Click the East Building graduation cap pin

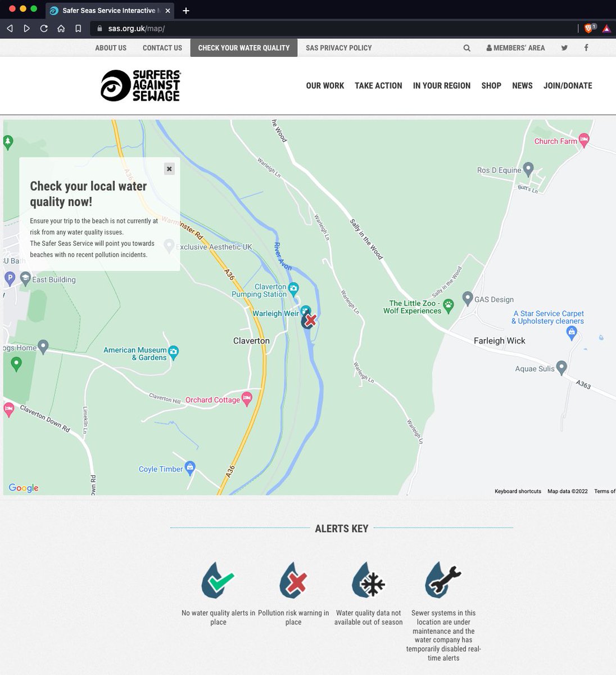(x=25, y=278)
